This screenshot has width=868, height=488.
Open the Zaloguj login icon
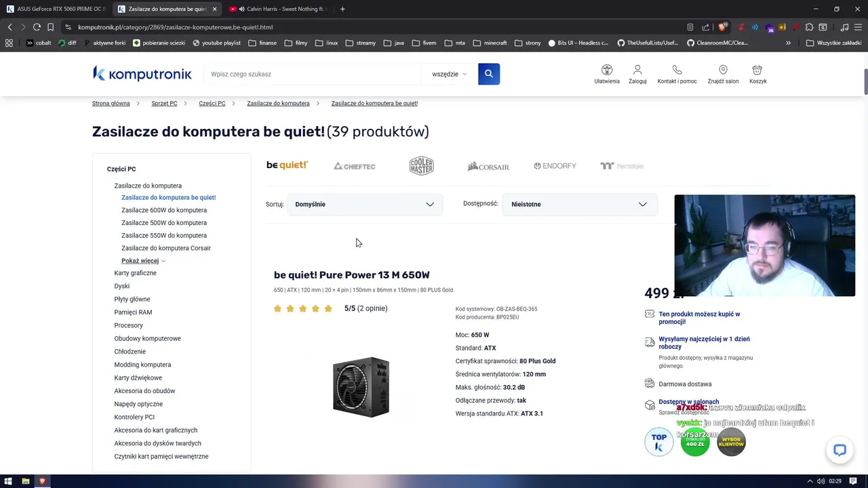pos(637,74)
